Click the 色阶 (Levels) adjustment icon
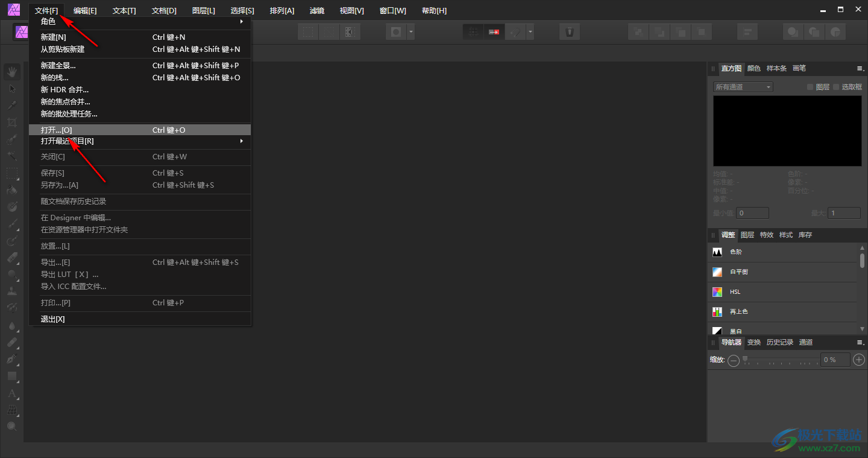Screen dimensions: 868x458 pos(717,252)
